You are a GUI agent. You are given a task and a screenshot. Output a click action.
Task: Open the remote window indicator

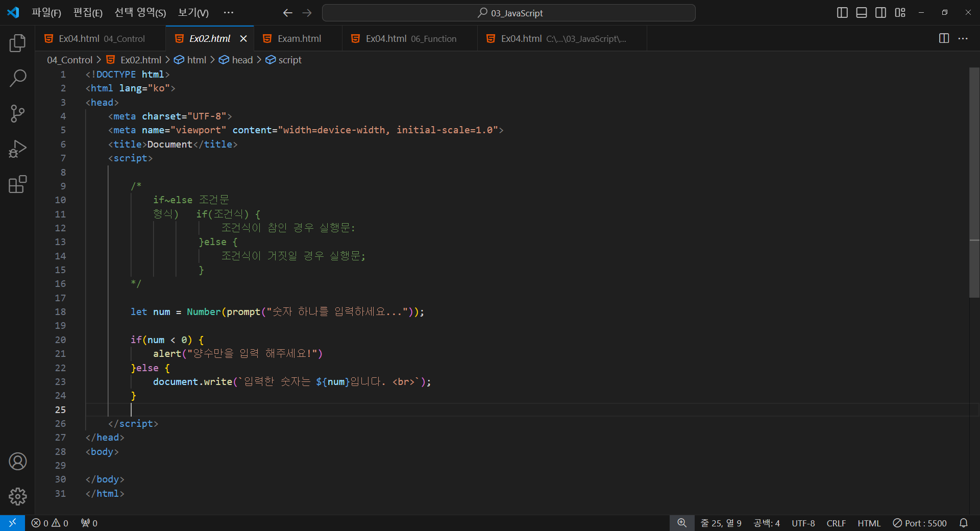[12, 523]
